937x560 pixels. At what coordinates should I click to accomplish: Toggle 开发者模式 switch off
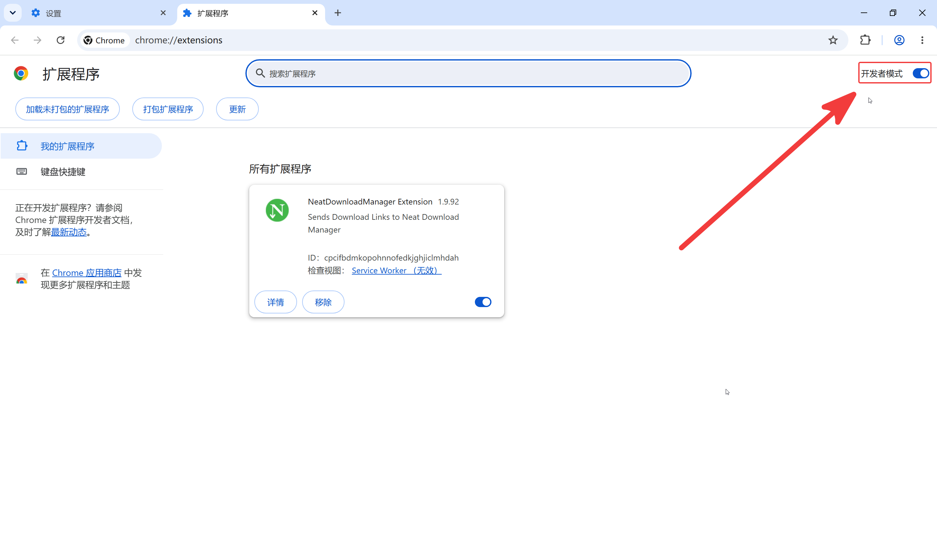[921, 73]
